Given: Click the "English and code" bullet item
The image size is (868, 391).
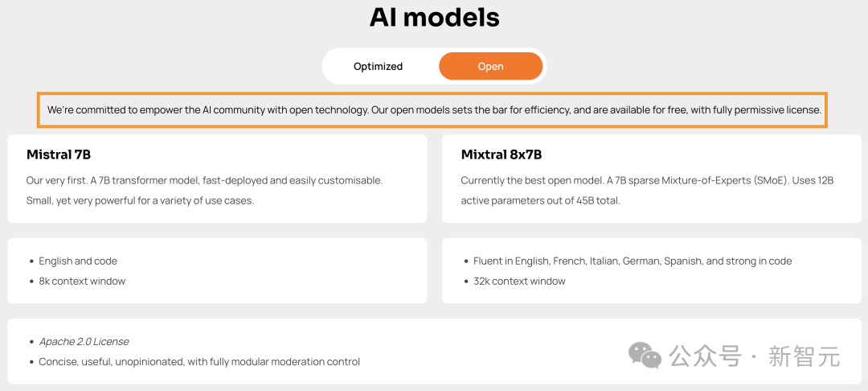Looking at the screenshot, I should point(78,261).
